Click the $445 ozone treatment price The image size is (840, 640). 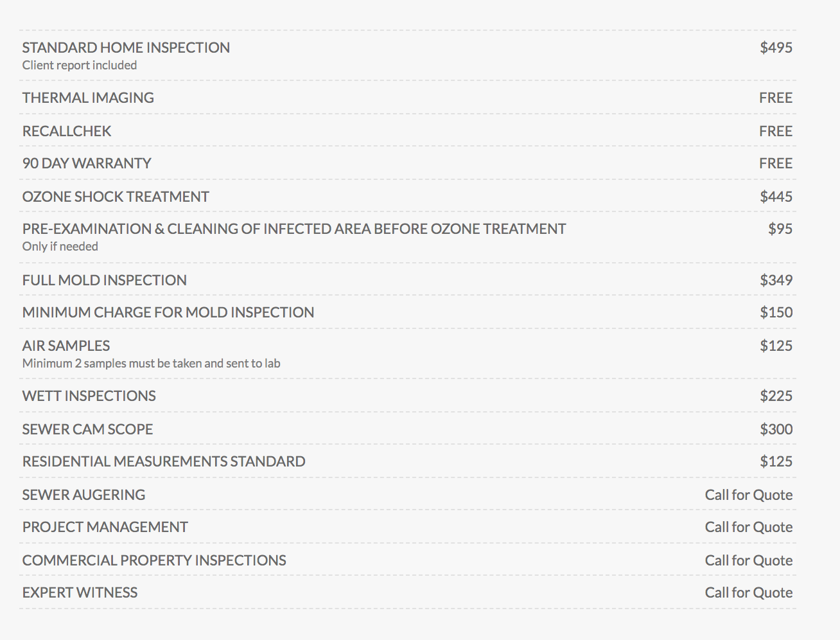coord(776,197)
